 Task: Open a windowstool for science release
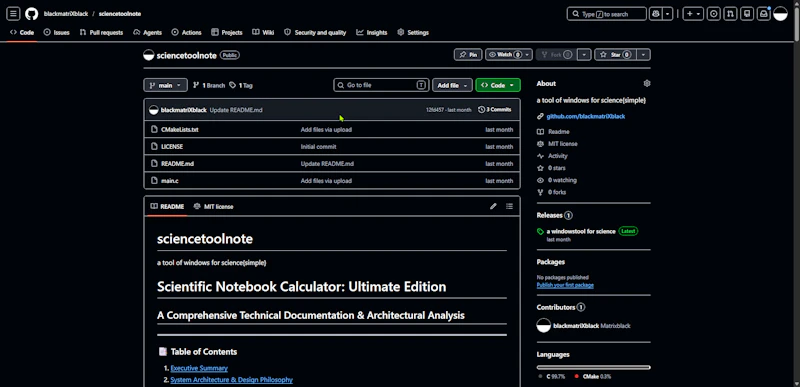click(581, 231)
